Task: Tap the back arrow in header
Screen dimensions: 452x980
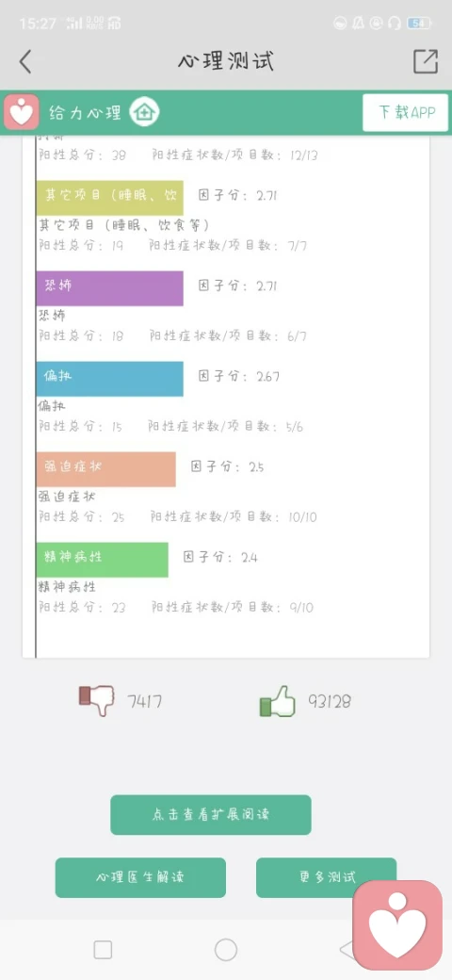Action: point(25,62)
